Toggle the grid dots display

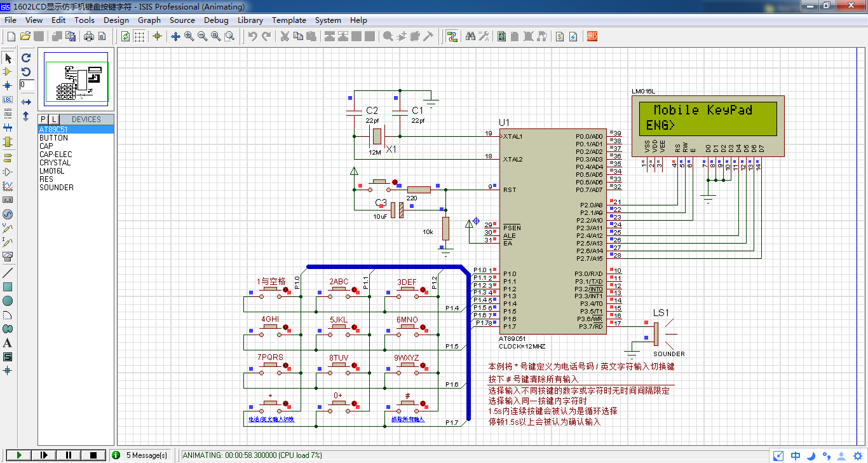tap(139, 36)
